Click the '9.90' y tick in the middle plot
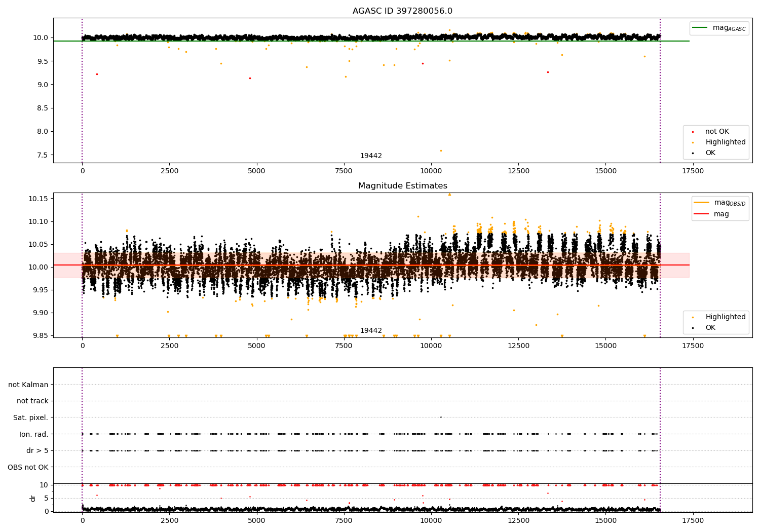This screenshot has width=760, height=532. click(41, 313)
